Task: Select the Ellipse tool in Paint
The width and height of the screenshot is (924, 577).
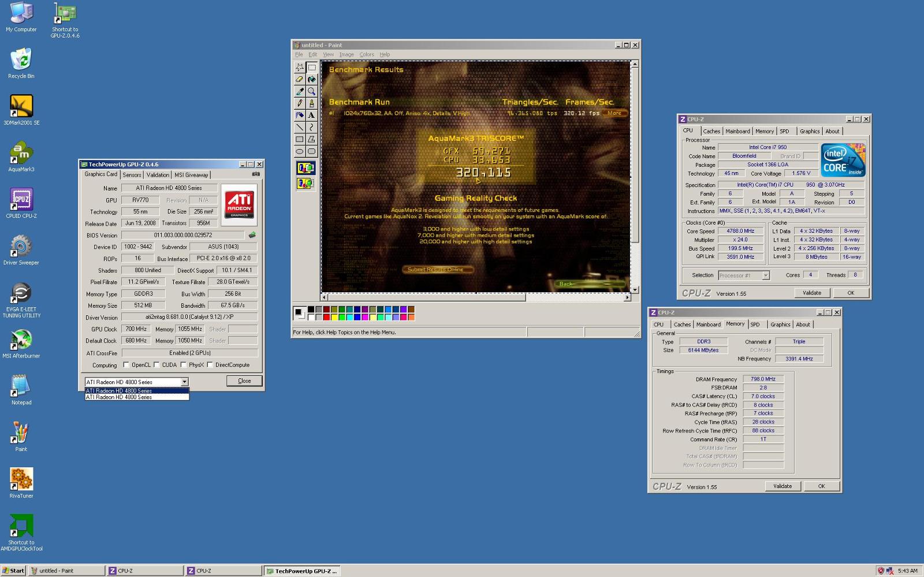Action: coord(299,151)
